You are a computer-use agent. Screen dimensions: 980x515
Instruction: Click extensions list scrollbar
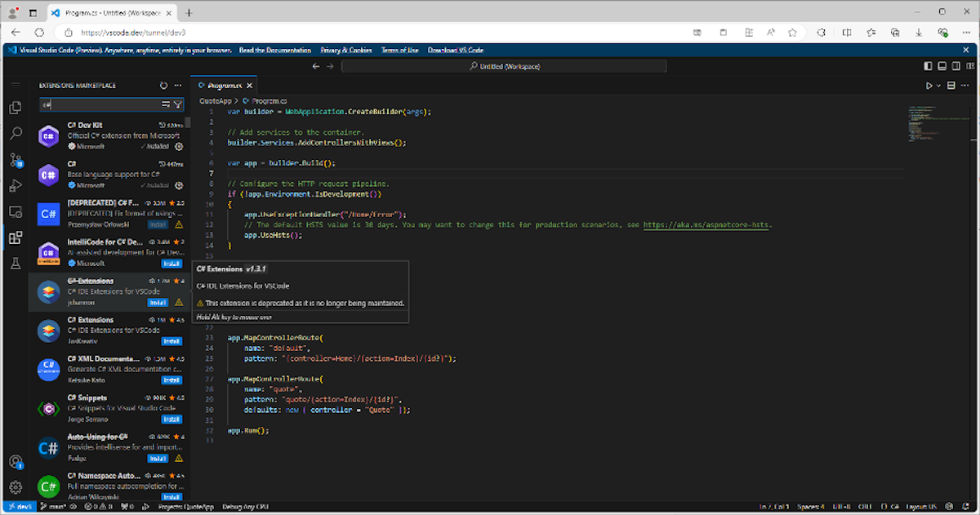point(188,122)
